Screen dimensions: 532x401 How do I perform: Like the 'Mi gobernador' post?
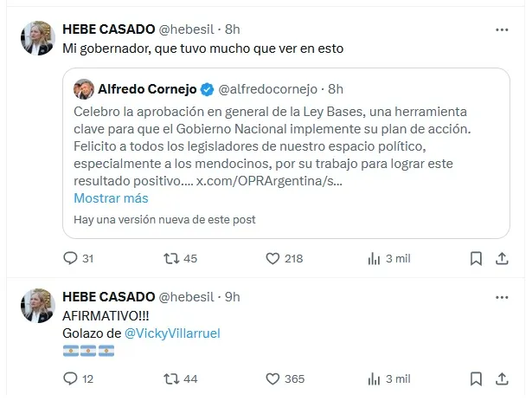(x=273, y=258)
